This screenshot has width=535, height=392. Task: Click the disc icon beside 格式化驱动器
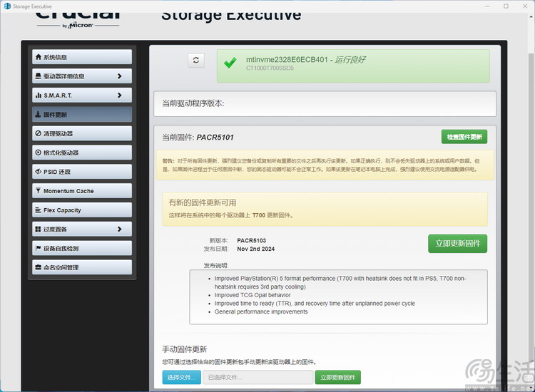[39, 153]
